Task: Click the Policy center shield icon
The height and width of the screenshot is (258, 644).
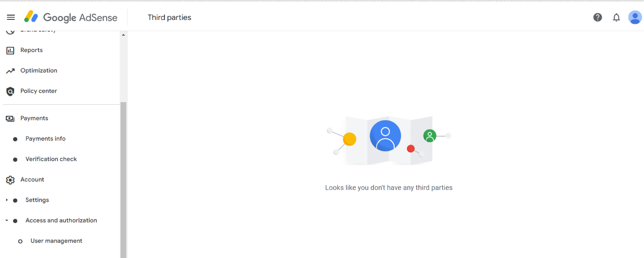Action: 10,92
